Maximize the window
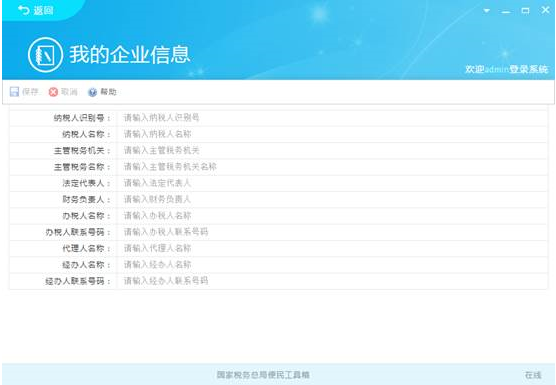The height and width of the screenshot is (385, 556). [x=526, y=11]
